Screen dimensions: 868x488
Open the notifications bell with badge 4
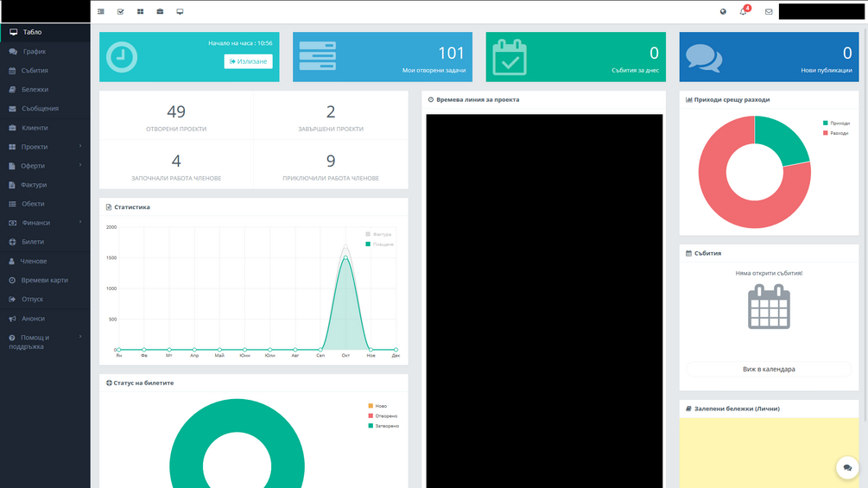click(744, 11)
